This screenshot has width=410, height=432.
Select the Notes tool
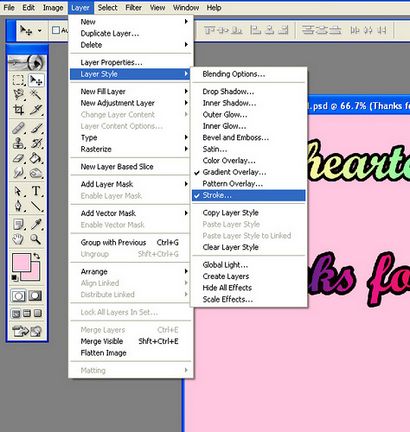click(x=19, y=224)
